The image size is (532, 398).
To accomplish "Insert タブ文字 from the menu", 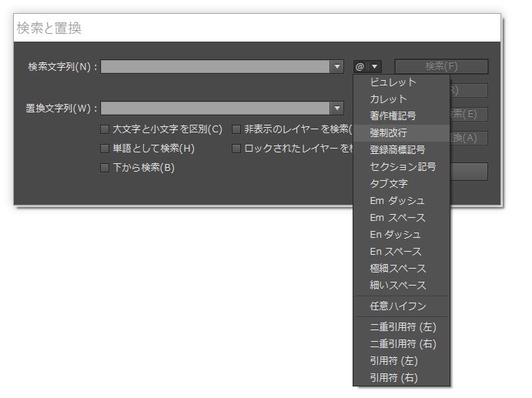I will click(402, 184).
